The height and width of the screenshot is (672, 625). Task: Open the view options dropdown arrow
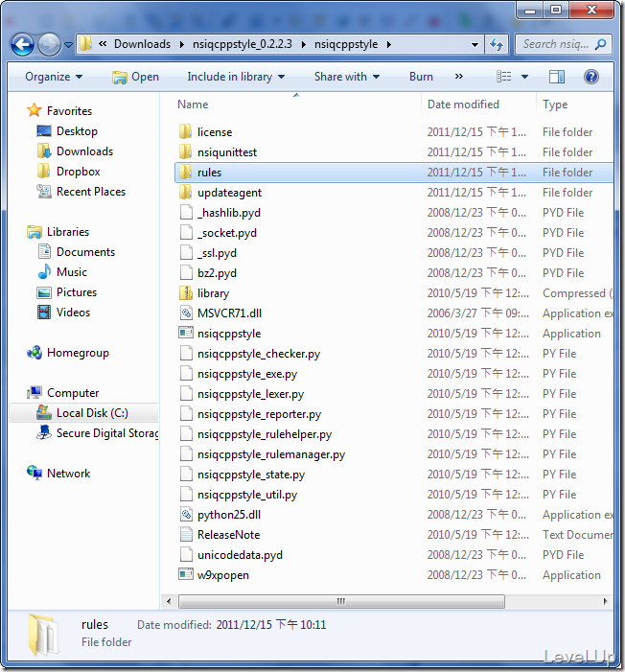coord(524,77)
